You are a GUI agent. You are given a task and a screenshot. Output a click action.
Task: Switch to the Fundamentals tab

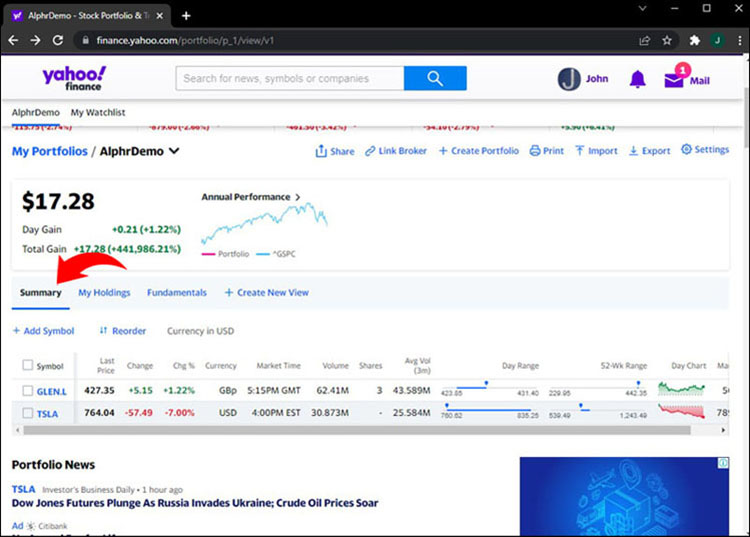tap(177, 293)
